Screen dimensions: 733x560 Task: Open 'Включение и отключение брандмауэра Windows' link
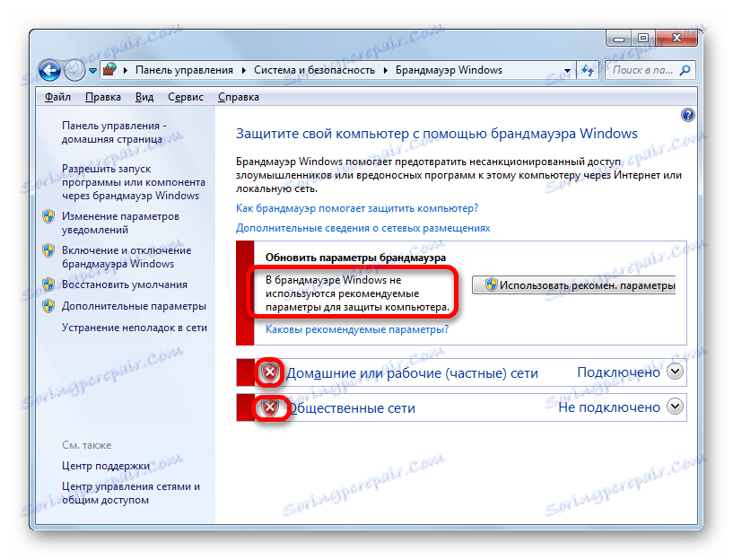(127, 257)
